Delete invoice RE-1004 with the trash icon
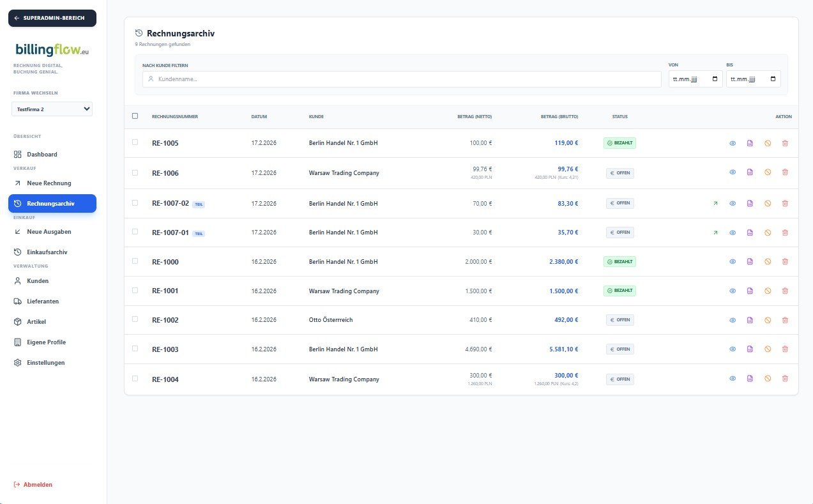Screen dimensions: 813x504 click(x=785, y=379)
